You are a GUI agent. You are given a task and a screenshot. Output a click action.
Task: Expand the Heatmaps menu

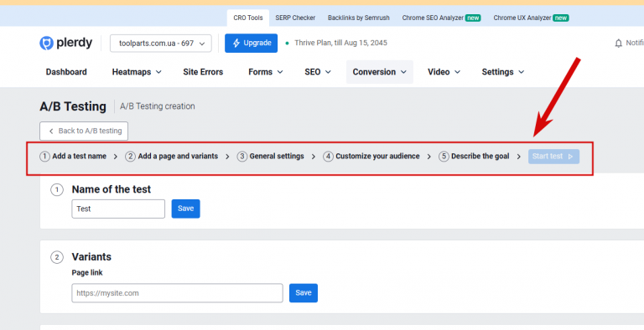137,72
